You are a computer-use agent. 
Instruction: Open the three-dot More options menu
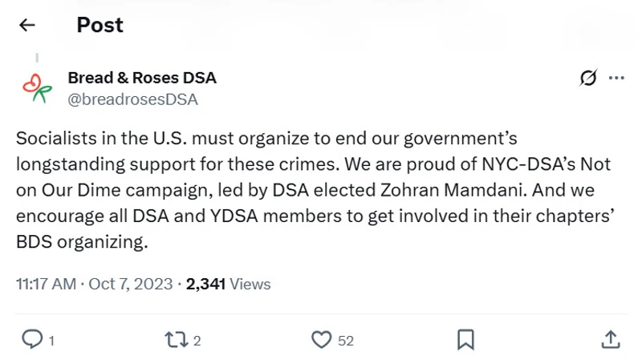click(616, 78)
